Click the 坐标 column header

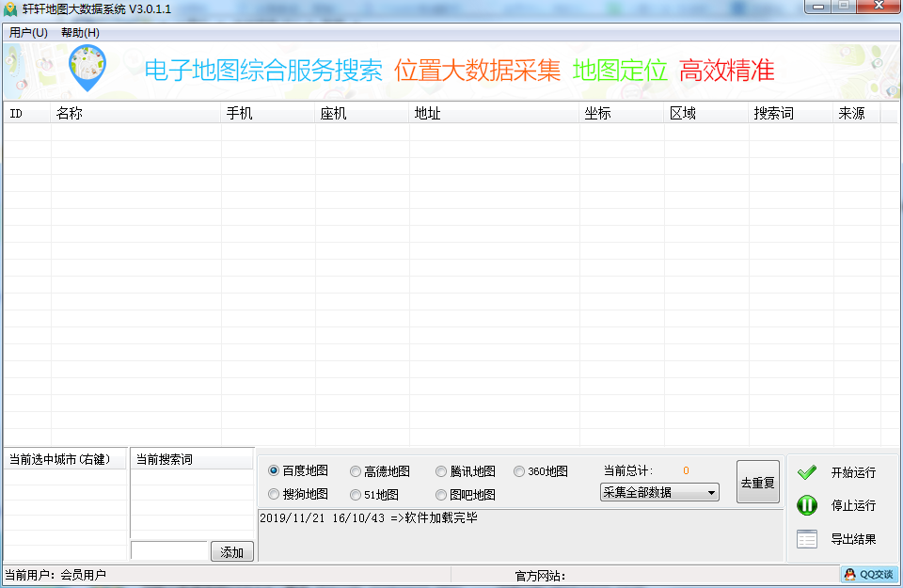click(x=622, y=114)
